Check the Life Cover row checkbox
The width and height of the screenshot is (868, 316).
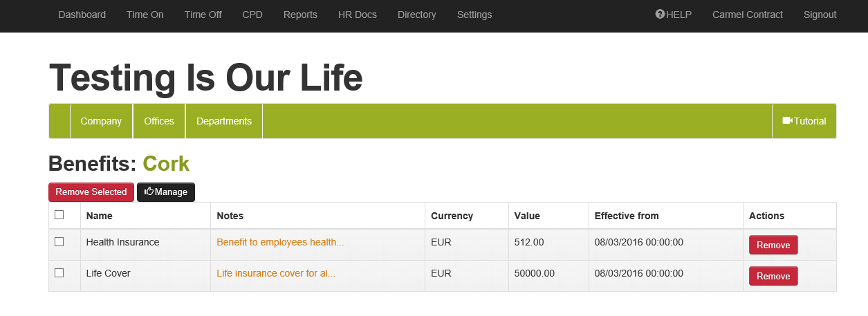(x=59, y=273)
